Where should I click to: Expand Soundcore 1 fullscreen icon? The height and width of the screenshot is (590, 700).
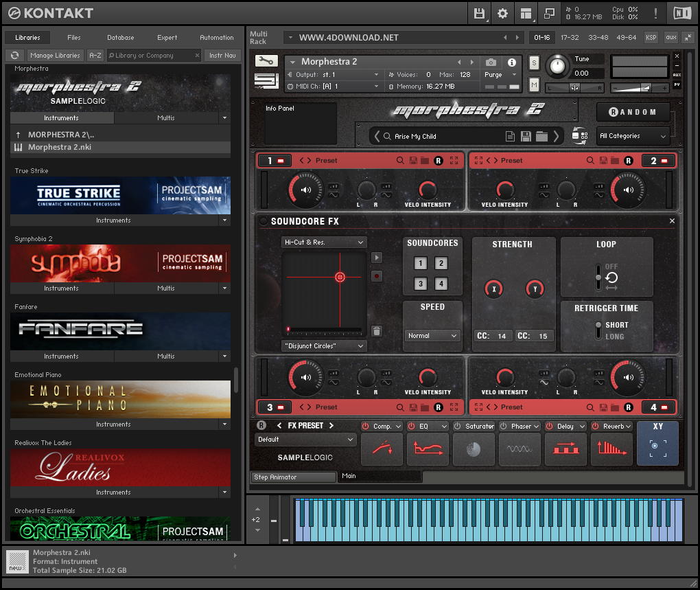(x=454, y=160)
